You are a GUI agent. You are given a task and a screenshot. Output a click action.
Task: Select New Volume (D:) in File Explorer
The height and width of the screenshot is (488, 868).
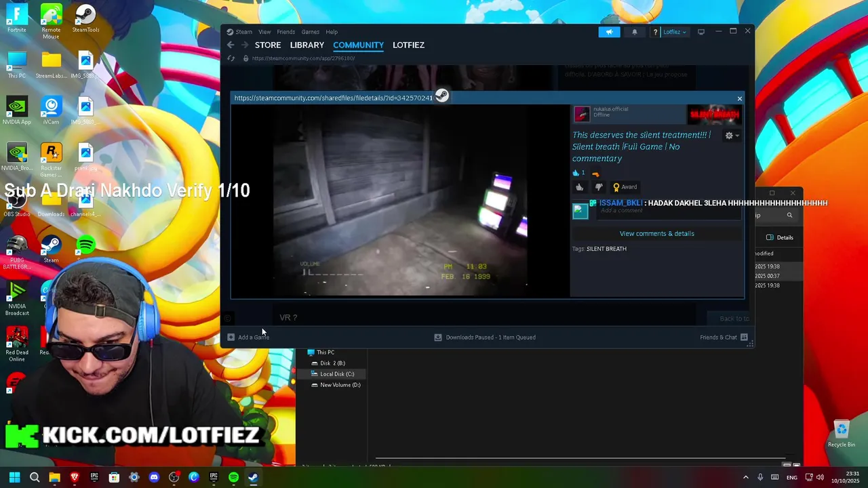click(340, 385)
